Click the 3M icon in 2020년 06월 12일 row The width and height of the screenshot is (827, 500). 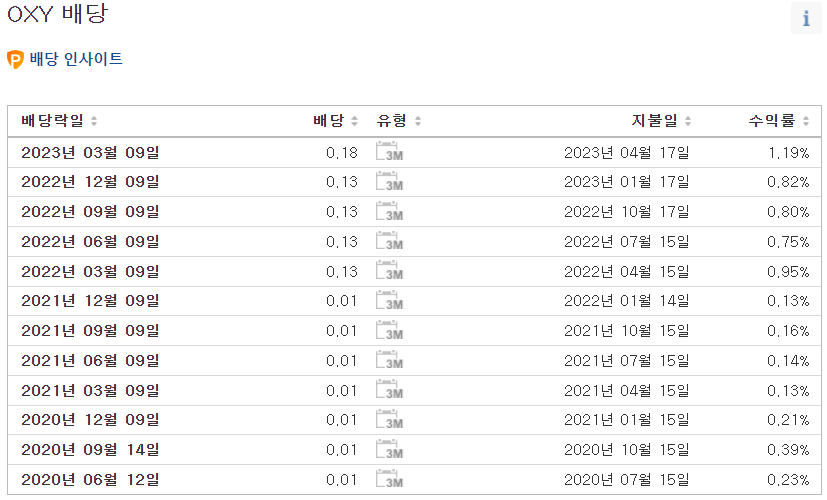(x=389, y=479)
